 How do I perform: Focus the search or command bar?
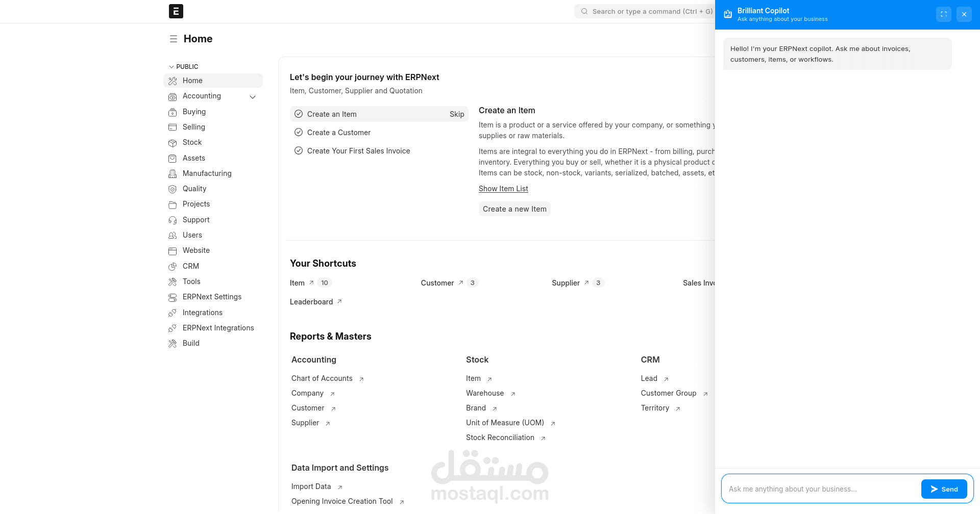tap(644, 11)
